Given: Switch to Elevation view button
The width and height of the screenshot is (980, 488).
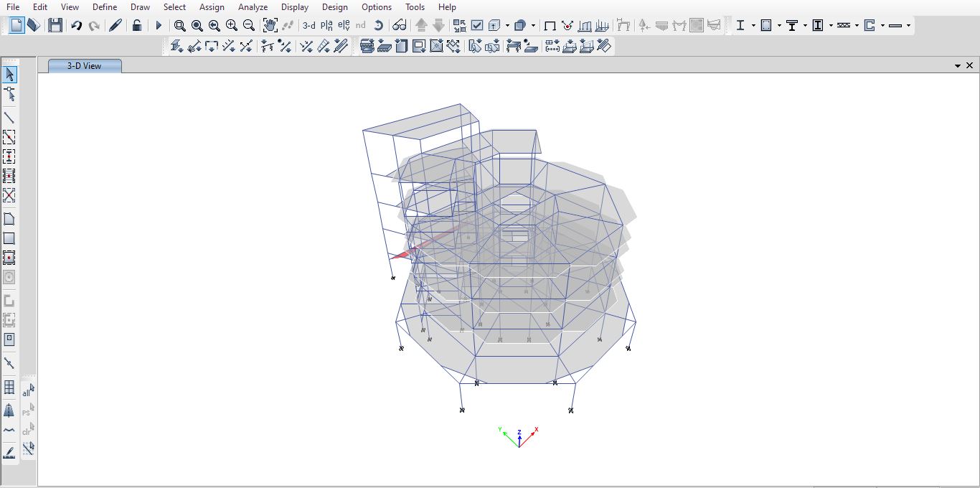Looking at the screenshot, I should (x=344, y=26).
